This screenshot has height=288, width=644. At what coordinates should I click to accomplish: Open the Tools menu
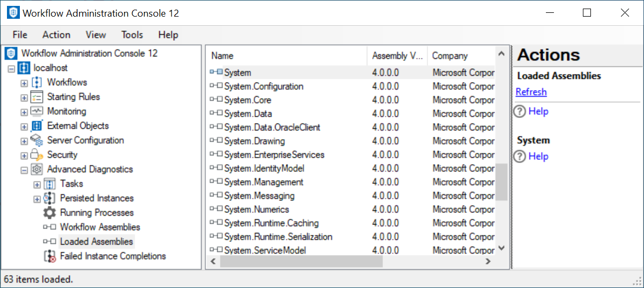pos(132,35)
